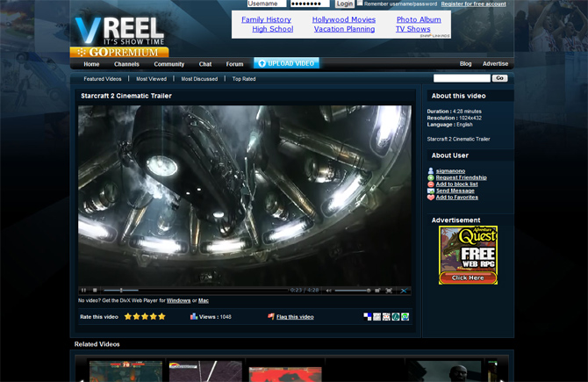The image size is (588, 382).
Task: Click the upload arrow icon in Upload Video
Action: tap(262, 64)
